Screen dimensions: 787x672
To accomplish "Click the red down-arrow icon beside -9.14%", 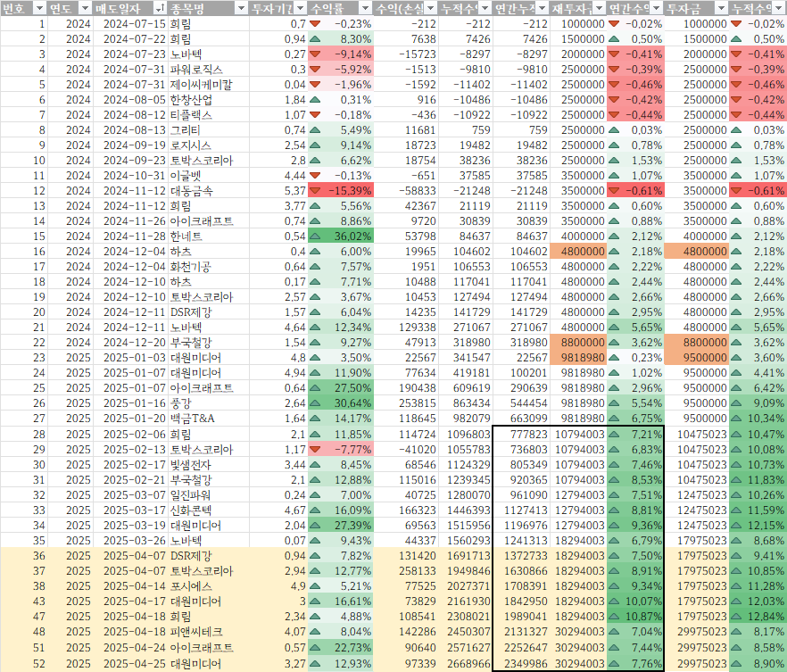I will point(315,54).
